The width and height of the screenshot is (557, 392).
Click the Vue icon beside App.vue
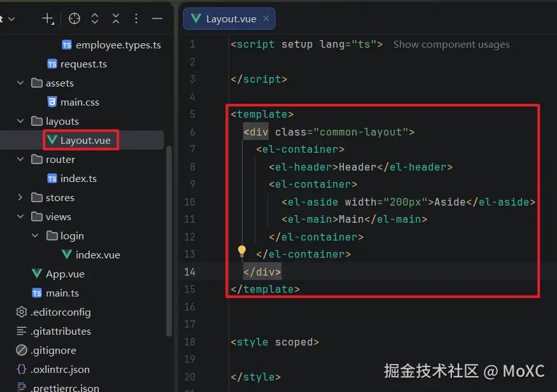tap(37, 274)
